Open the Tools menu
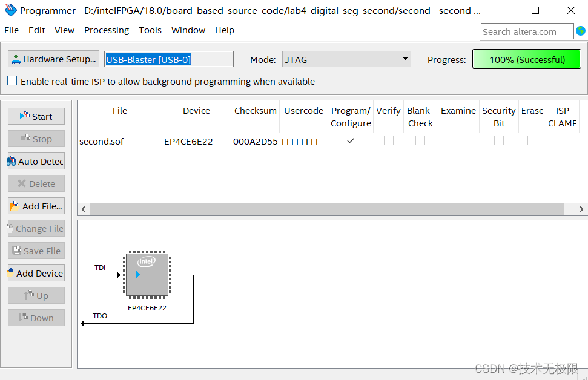The image size is (588, 380). coord(150,30)
